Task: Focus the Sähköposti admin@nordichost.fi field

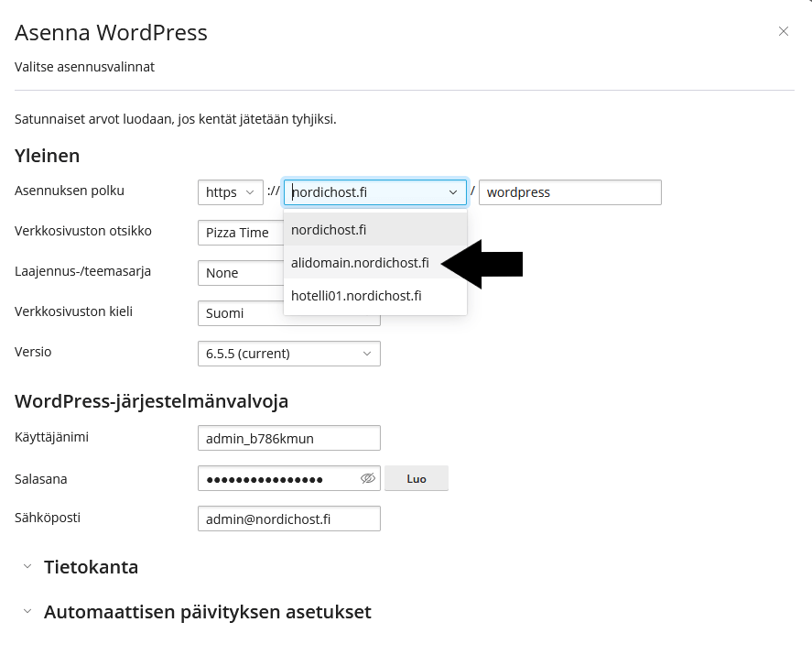Action: (288, 519)
